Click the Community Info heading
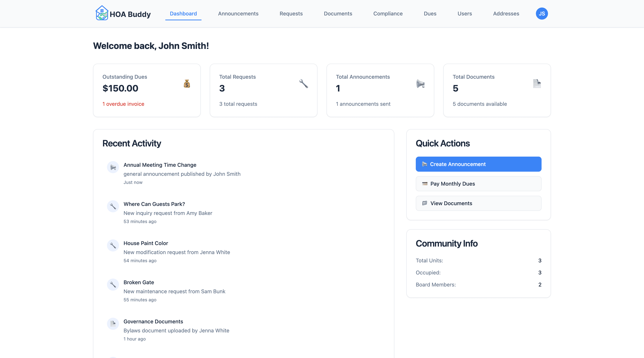This screenshot has height=358, width=644. tap(447, 244)
